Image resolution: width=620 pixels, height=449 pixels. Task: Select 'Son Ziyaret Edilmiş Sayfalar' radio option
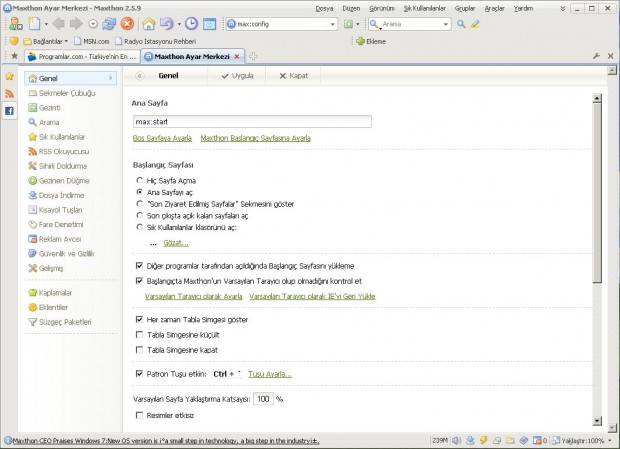pyautogui.click(x=139, y=204)
